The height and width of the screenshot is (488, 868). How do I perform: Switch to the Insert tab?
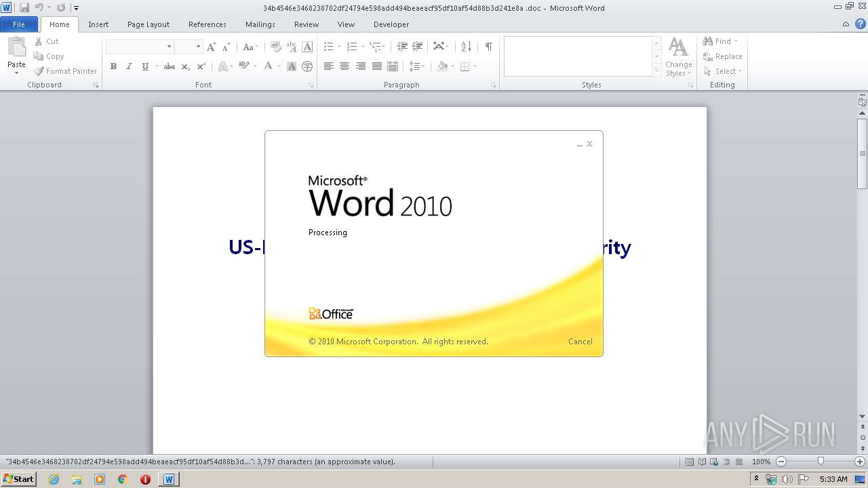click(x=98, y=24)
